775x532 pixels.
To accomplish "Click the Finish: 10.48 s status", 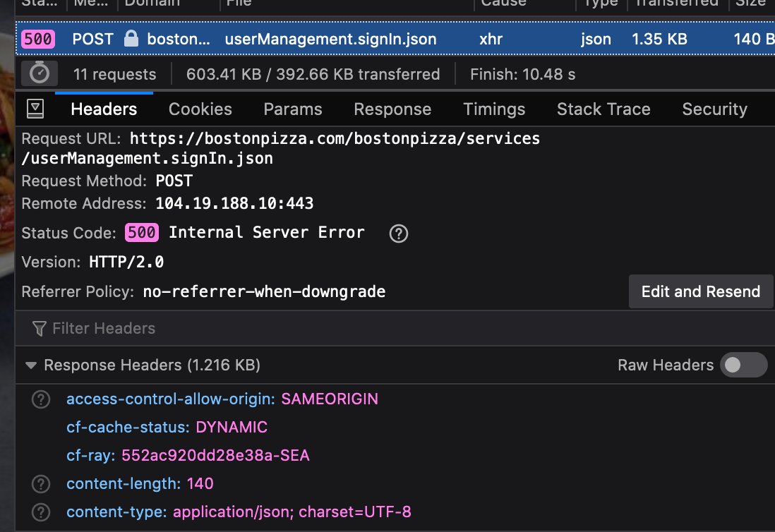I will pyautogui.click(x=522, y=74).
